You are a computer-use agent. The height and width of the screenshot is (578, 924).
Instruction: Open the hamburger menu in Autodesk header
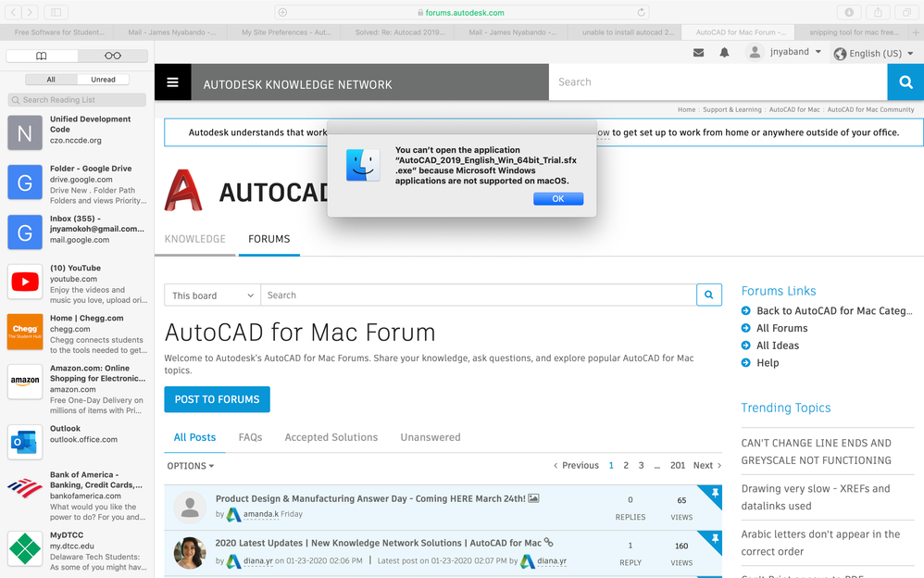pyautogui.click(x=172, y=82)
